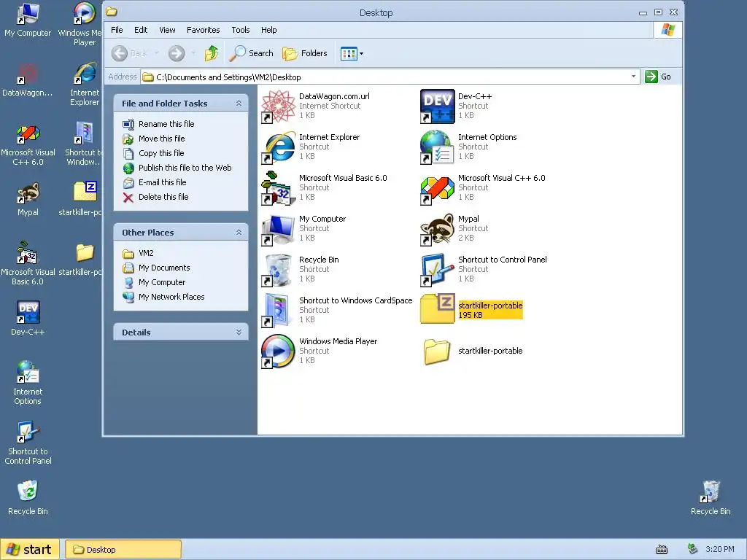Click the on-screen keyboard tray icon
Viewport: 747px width, 560px height.
661,550
